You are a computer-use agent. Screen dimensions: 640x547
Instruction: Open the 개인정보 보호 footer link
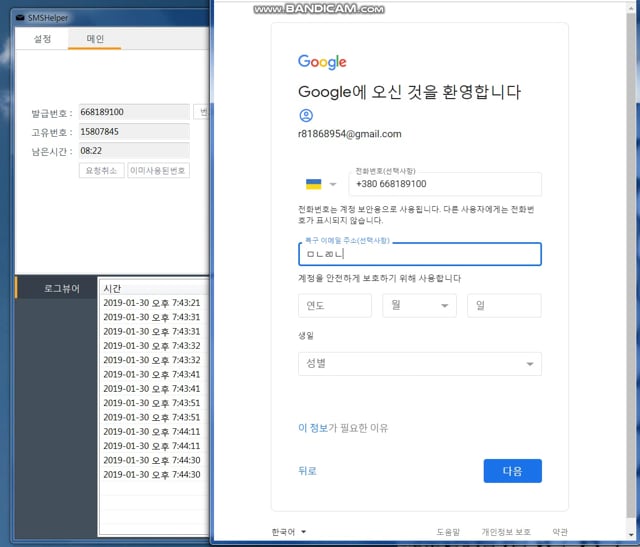pyautogui.click(x=506, y=531)
